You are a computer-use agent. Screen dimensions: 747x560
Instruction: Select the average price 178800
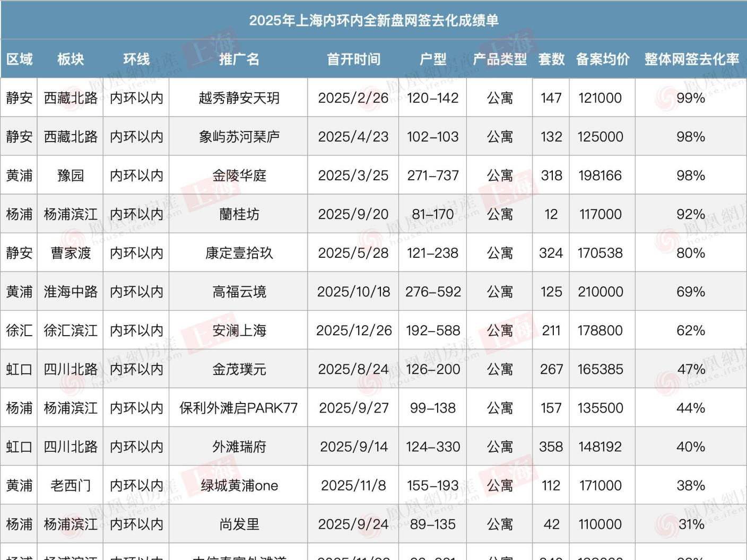(x=600, y=330)
